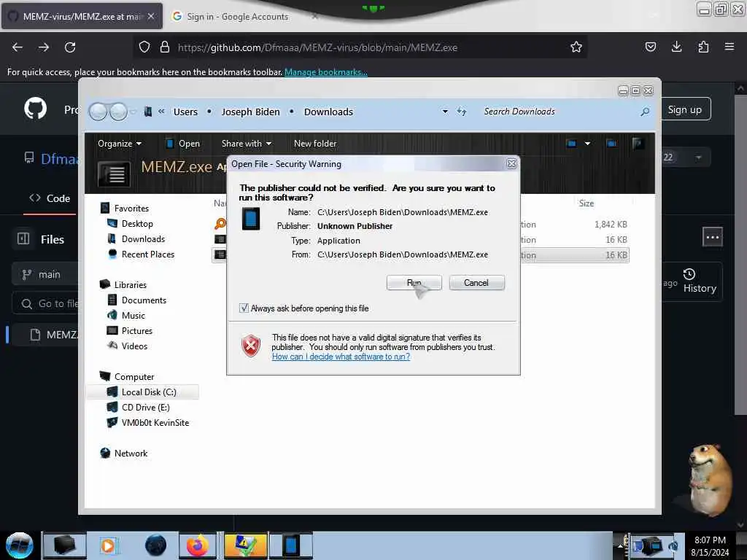The height and width of the screenshot is (560, 747).
Task: Open the Explorer help icon
Action: [x=638, y=144]
